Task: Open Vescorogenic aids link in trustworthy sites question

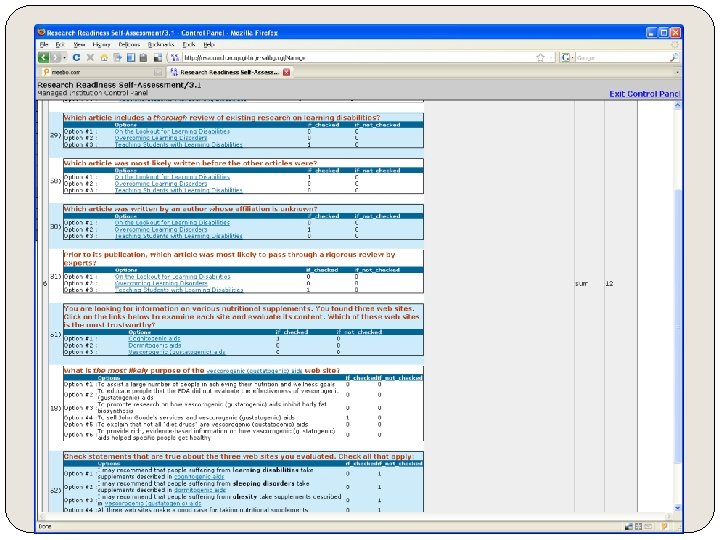Action: 177,352
